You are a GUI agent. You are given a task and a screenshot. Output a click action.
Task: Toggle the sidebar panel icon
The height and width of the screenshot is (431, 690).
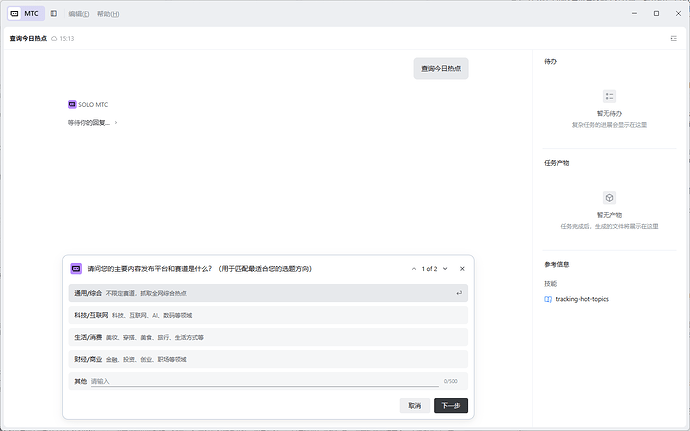pyautogui.click(x=54, y=14)
